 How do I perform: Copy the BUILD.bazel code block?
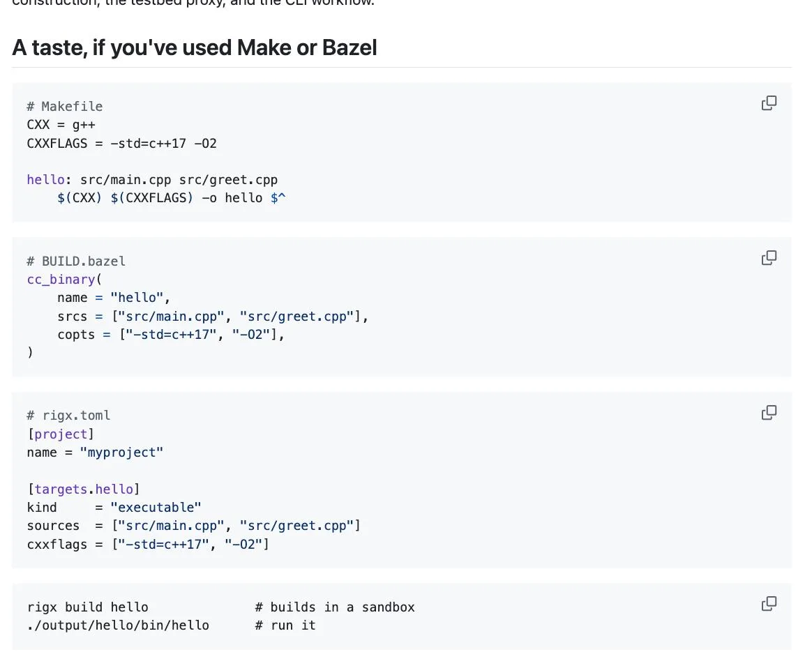pos(769,258)
